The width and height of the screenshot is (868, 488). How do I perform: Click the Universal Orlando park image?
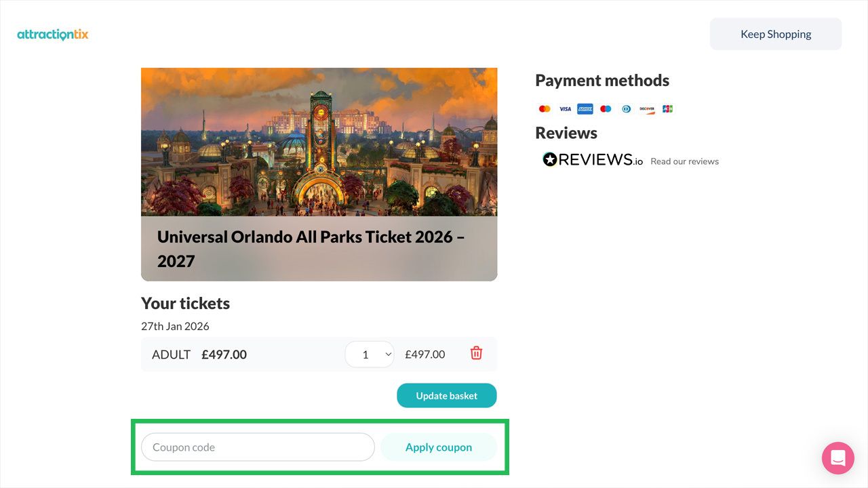[x=319, y=142]
